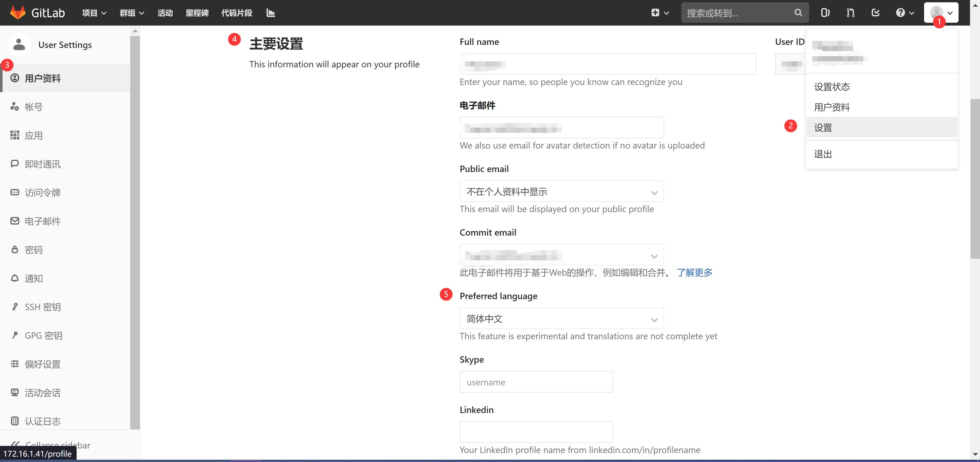Viewport: 980px width, 462px height.
Task: Select 设置状态 in user menu
Action: coord(832,87)
